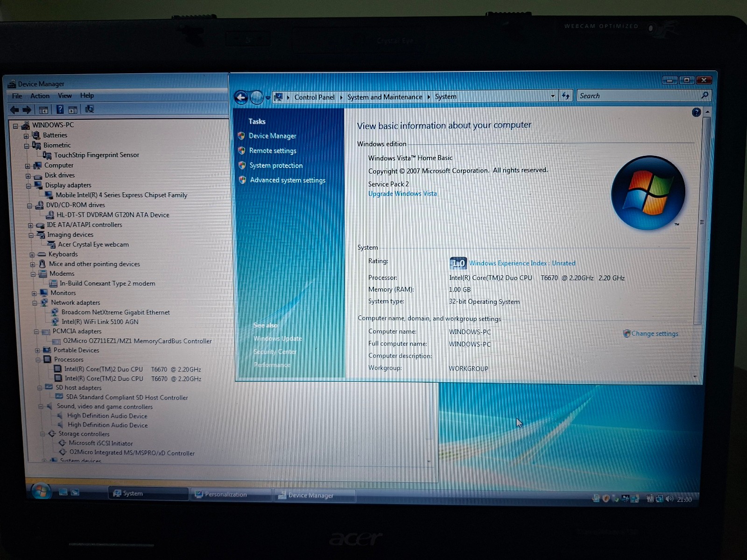Click the Intel WiFi Link 5100 AGN icon
Image resolution: width=747 pixels, height=560 pixels.
(55, 322)
